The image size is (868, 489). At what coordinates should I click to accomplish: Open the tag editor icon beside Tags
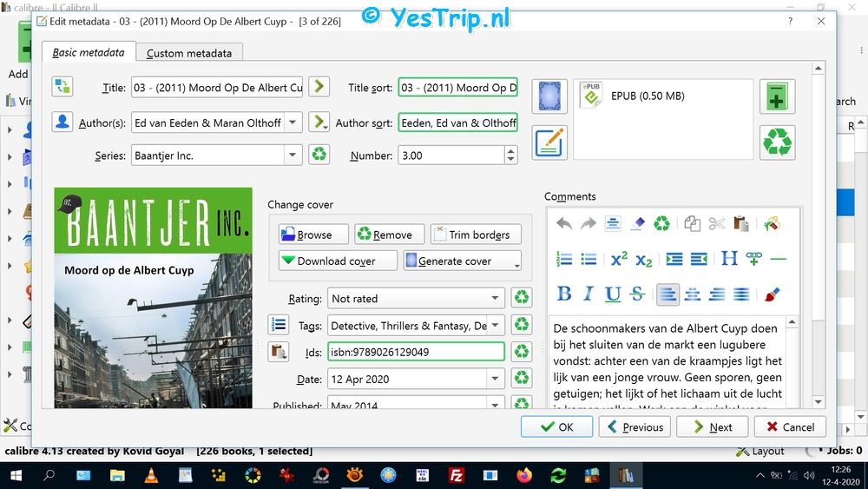click(278, 325)
